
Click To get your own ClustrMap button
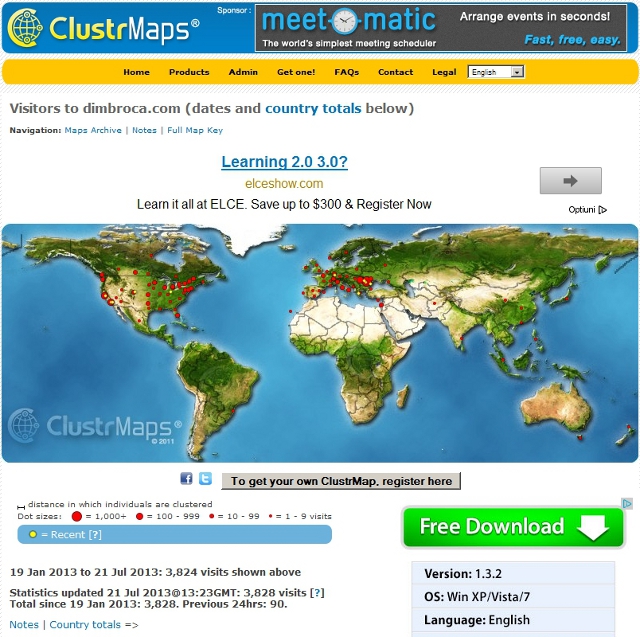coord(341,481)
